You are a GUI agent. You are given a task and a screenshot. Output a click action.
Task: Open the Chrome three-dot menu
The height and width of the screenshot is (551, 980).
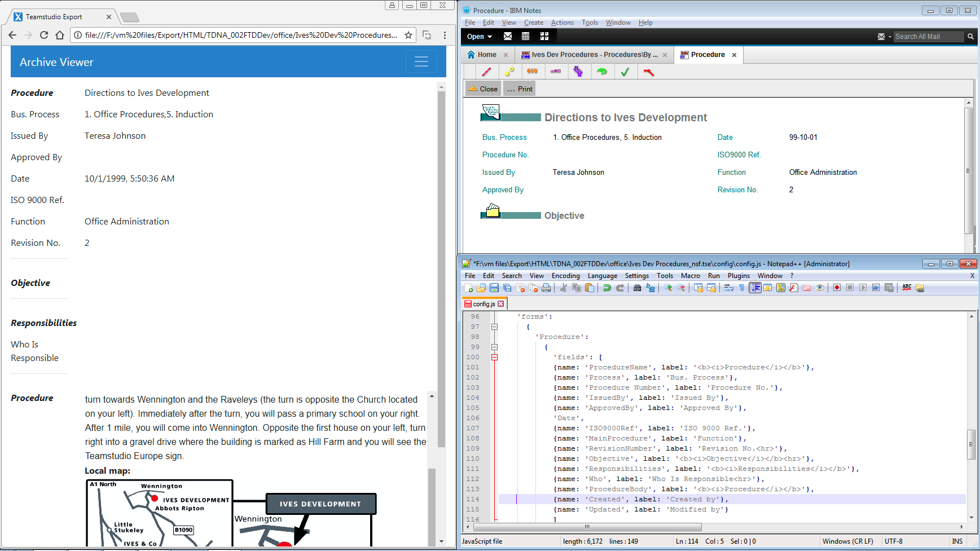coord(445,35)
